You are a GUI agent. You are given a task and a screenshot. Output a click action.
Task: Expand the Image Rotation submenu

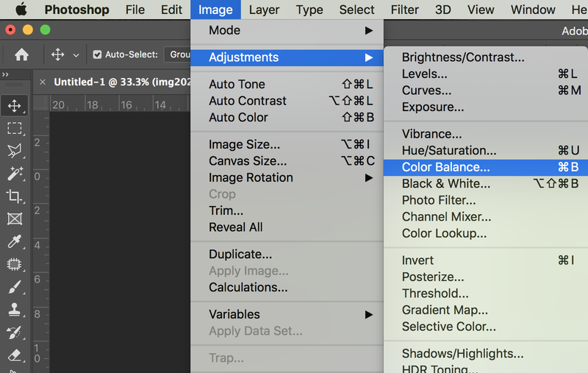[x=287, y=177]
